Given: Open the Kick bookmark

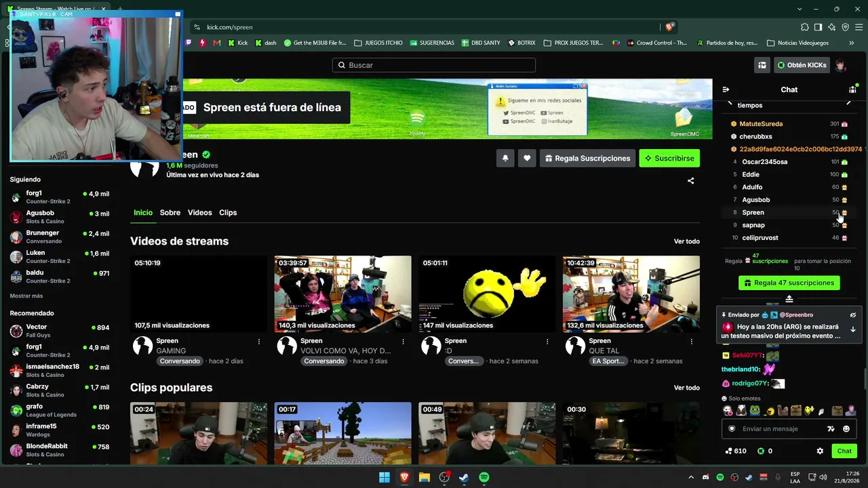Looking at the screenshot, I should coord(238,43).
